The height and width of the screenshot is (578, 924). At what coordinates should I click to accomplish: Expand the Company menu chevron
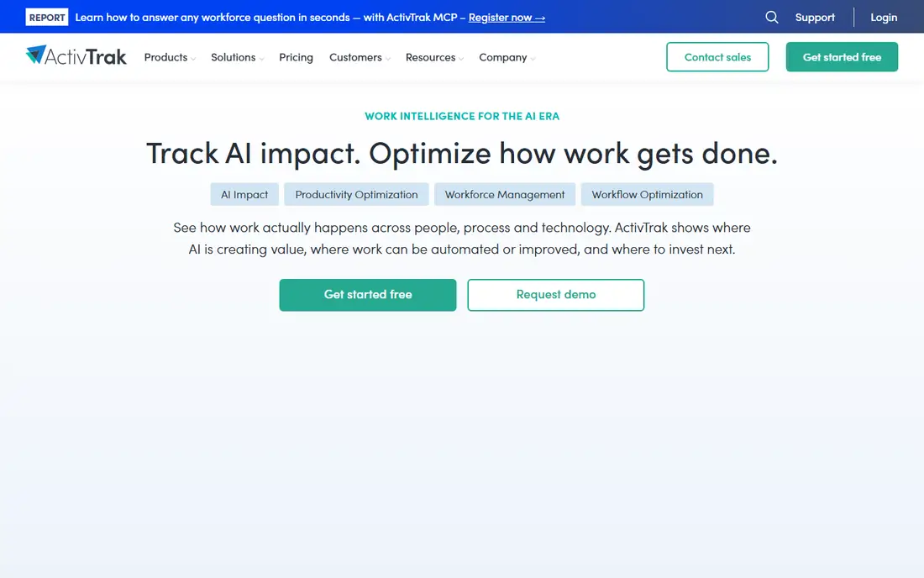click(x=533, y=58)
